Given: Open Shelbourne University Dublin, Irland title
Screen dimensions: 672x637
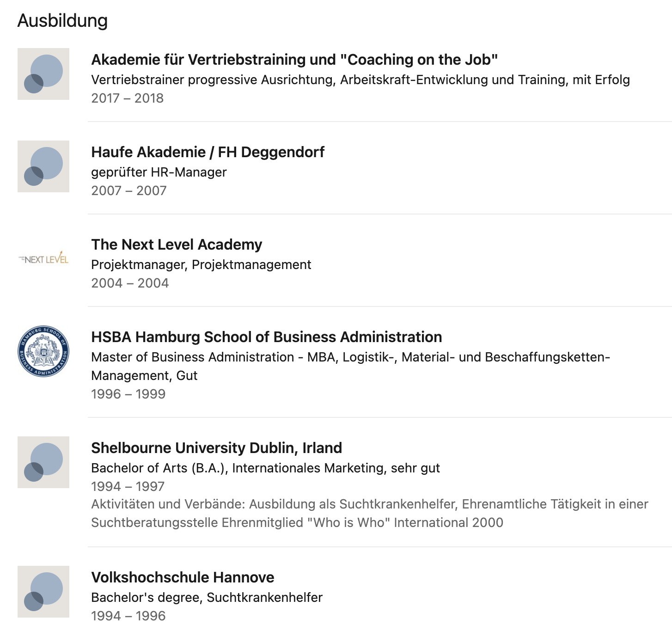Looking at the screenshot, I should pyautogui.click(x=217, y=448).
